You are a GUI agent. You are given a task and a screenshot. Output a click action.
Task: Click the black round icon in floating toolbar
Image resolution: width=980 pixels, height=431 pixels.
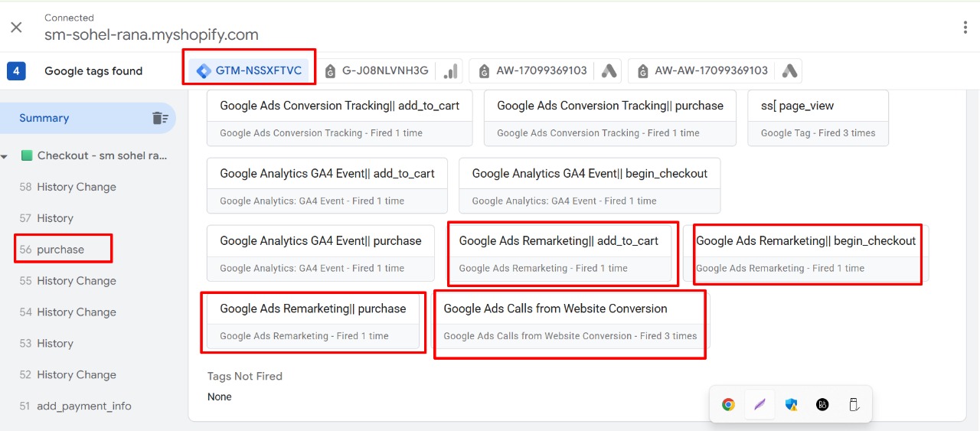pyautogui.click(x=822, y=404)
